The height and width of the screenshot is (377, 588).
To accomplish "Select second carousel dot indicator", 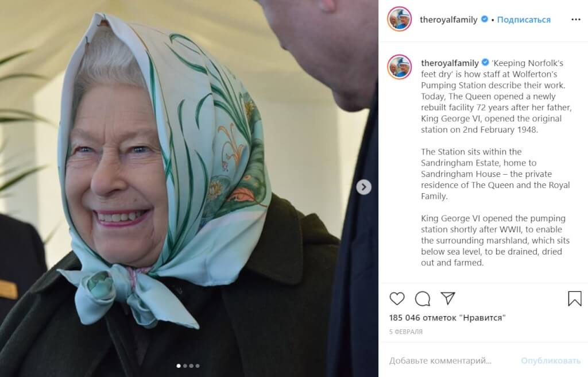I will [185, 366].
